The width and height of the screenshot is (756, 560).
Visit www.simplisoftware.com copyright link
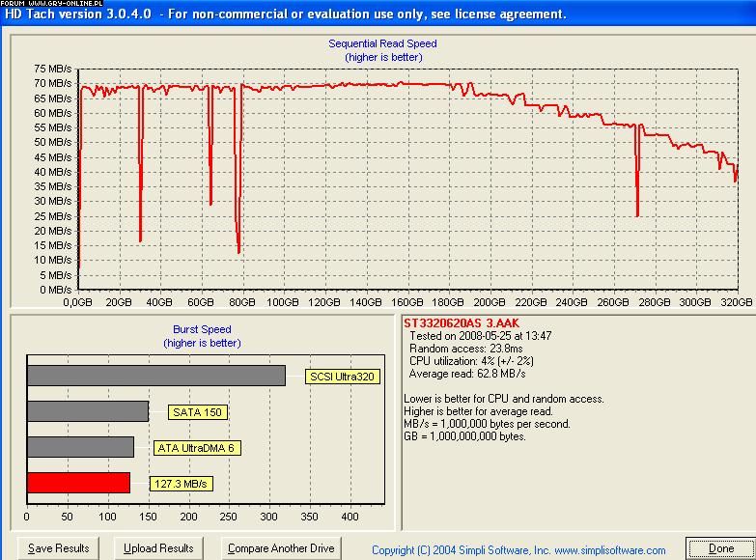(x=610, y=550)
